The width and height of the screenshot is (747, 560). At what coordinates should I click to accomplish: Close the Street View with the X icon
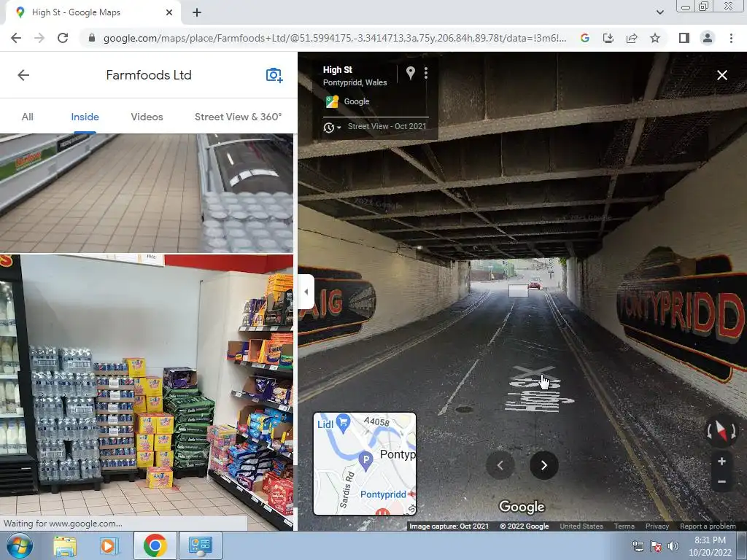point(721,75)
